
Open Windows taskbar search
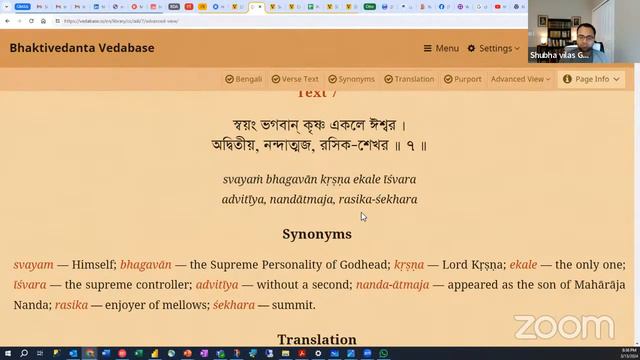[24, 353]
